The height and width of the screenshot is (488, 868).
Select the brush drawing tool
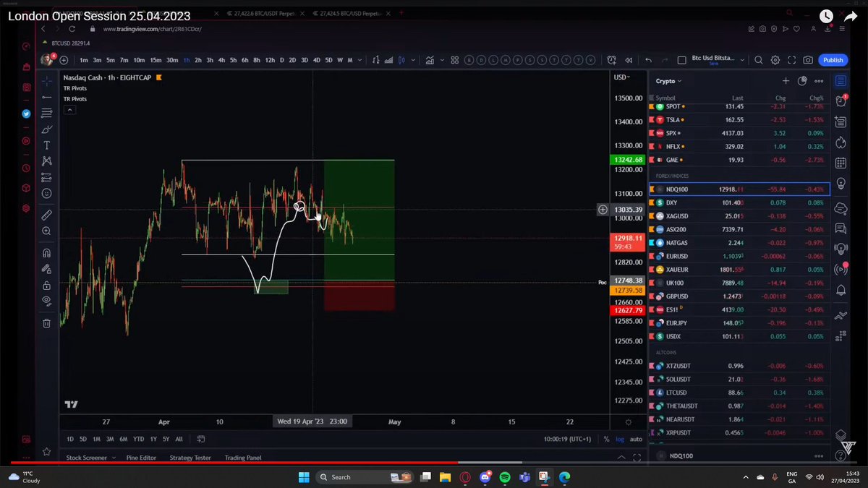pyautogui.click(x=46, y=129)
